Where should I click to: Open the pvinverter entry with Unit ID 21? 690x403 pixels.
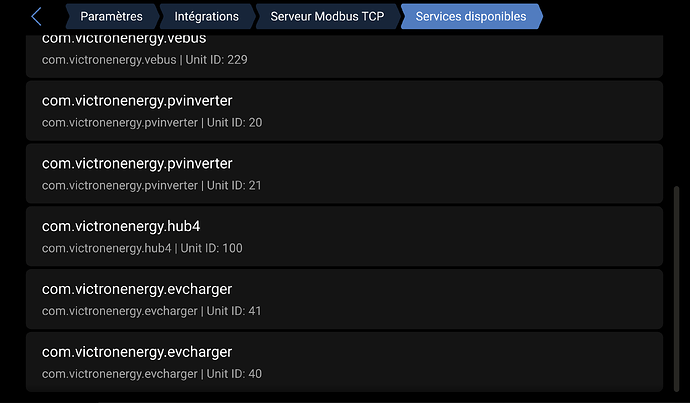coord(344,173)
